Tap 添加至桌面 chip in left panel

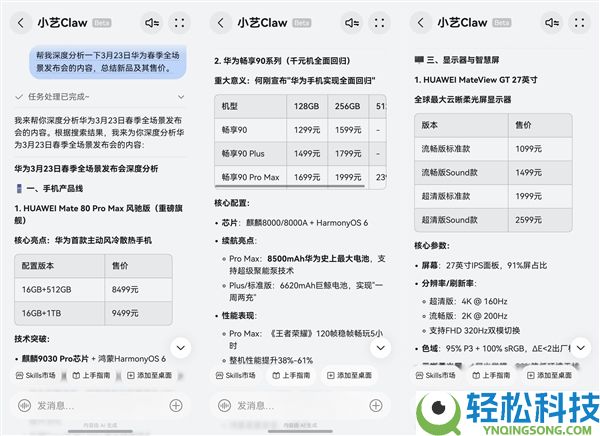[x=149, y=376]
